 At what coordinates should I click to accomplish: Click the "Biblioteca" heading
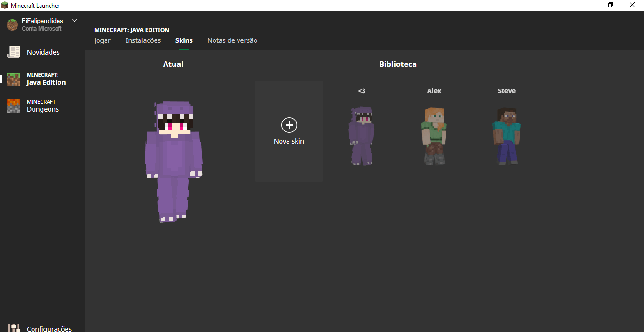coord(398,64)
